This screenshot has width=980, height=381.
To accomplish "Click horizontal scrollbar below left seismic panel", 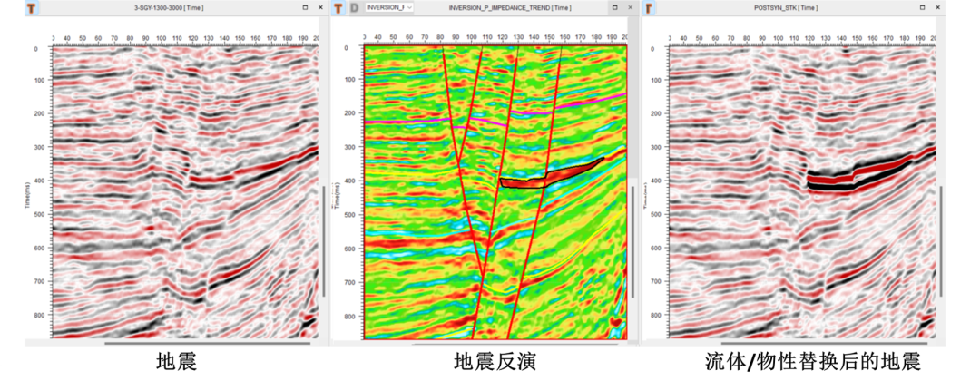I will (207, 343).
